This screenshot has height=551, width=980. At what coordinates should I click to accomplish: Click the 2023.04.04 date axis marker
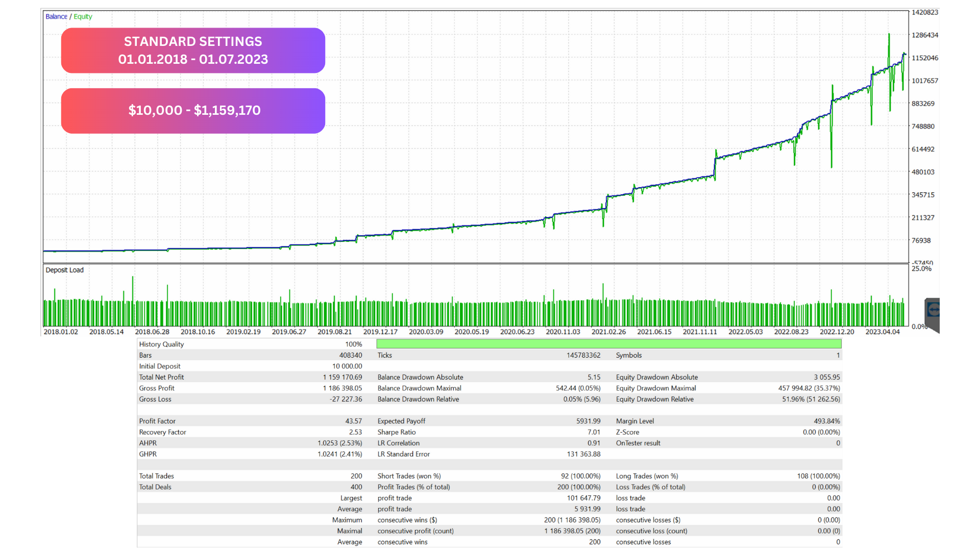coord(883,332)
